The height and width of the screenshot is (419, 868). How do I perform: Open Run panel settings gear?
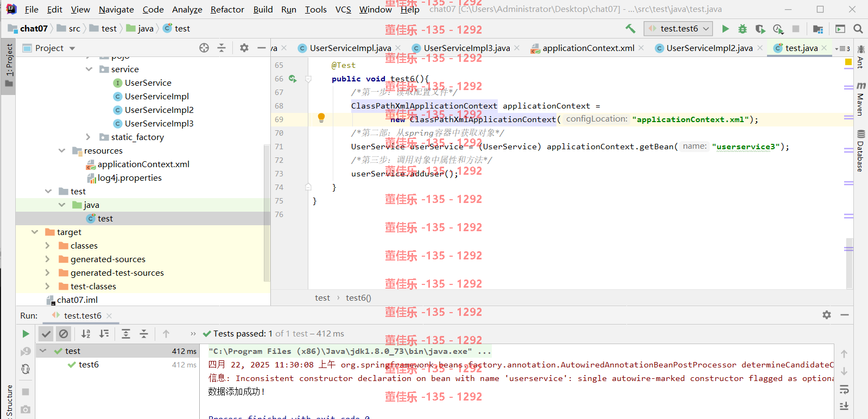827,315
